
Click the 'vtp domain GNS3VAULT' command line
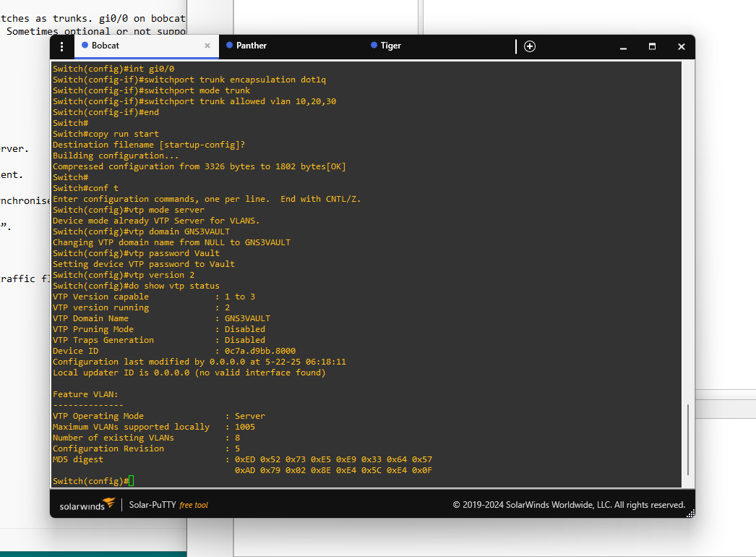tap(141, 231)
